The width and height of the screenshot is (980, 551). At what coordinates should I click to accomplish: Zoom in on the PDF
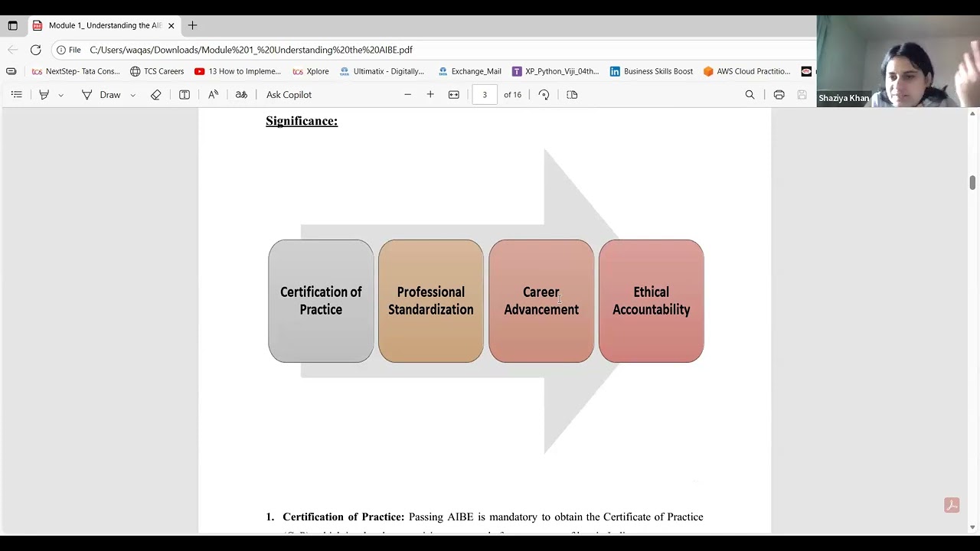click(x=430, y=95)
